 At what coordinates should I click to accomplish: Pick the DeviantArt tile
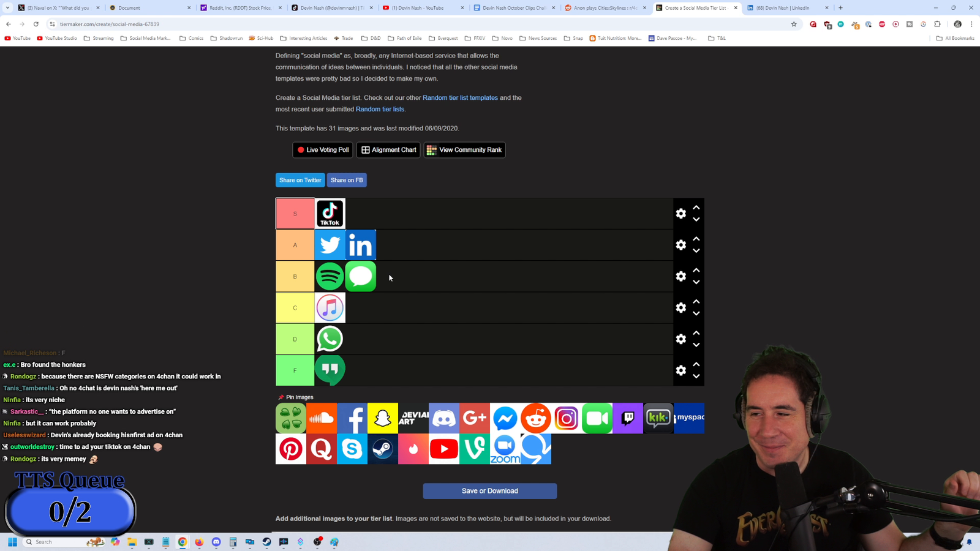tap(413, 418)
